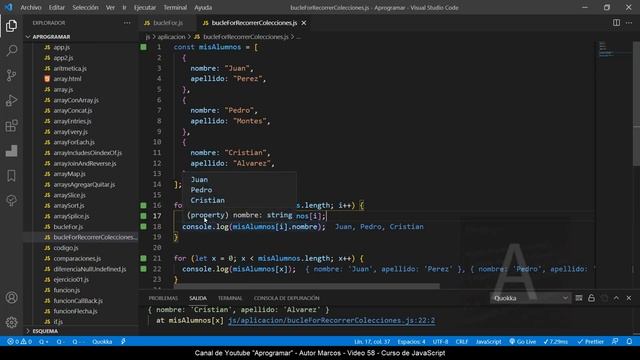Open app.js in the explorer
The image size is (640, 360).
pos(62,47)
